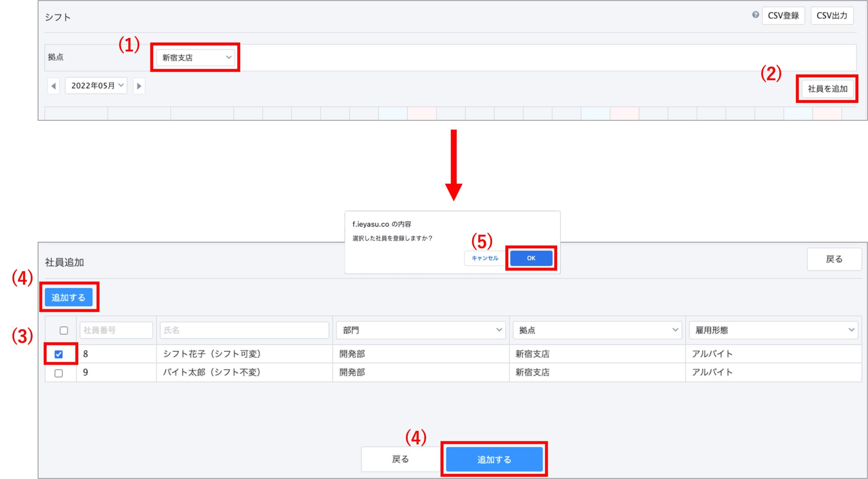This screenshot has width=868, height=479.
Task: Check employee 9 バイト太郎 checkbox
Action: click(x=59, y=373)
